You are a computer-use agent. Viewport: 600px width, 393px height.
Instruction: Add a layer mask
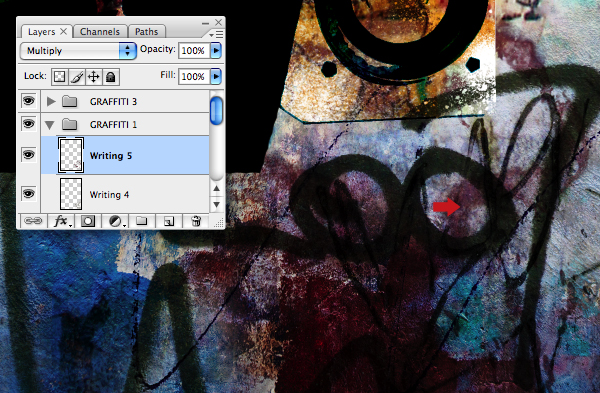88,221
